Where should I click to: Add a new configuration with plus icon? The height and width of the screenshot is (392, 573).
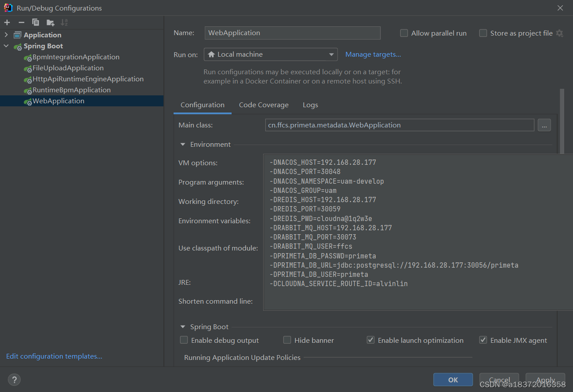click(7, 22)
